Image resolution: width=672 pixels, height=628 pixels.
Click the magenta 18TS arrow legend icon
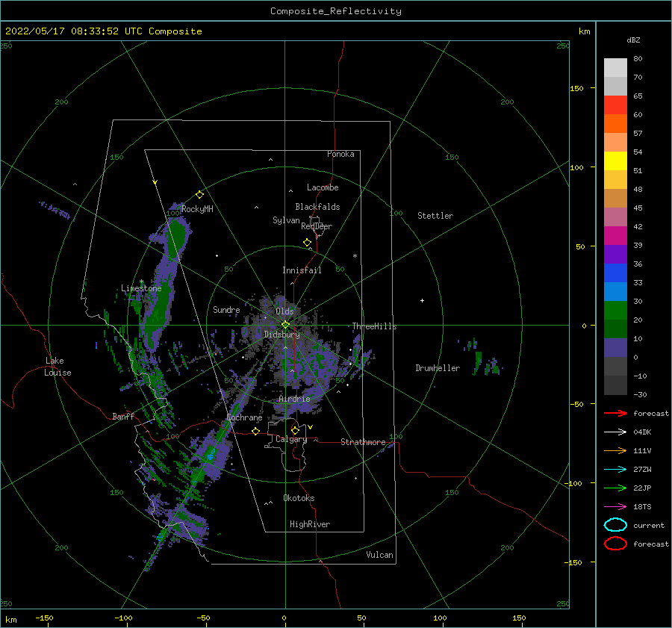pos(615,507)
